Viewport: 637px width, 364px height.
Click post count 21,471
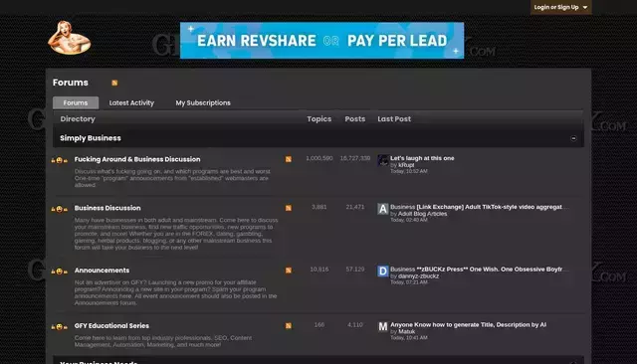point(355,207)
